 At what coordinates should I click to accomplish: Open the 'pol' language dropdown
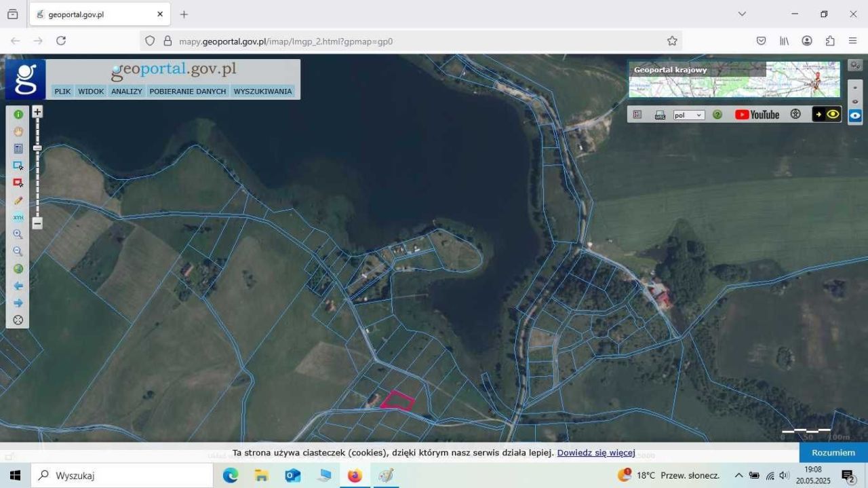point(689,115)
